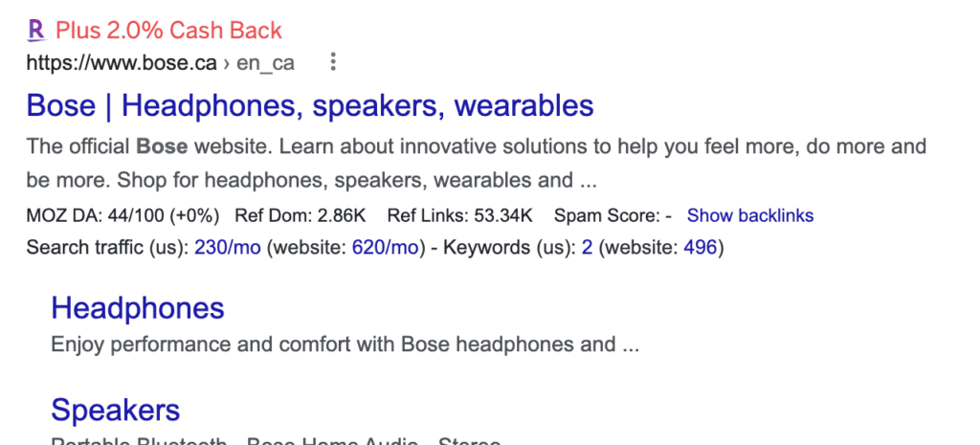
Task: Open the Speakers sitelink
Action: click(x=115, y=411)
